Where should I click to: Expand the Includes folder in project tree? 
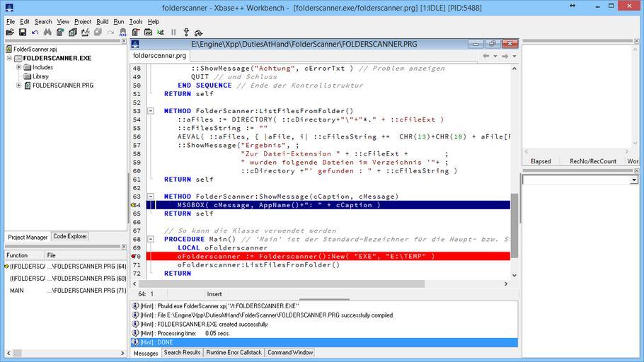pos(18,67)
